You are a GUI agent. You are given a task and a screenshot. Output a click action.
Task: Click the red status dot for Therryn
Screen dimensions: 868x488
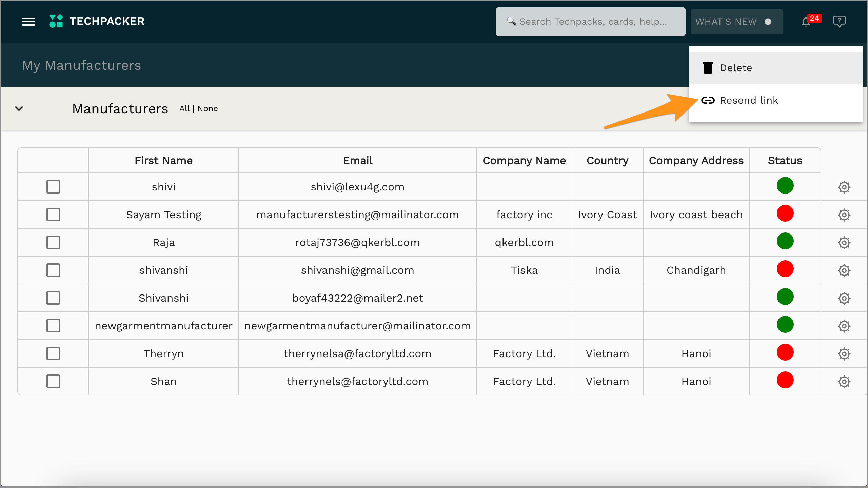pyautogui.click(x=785, y=352)
